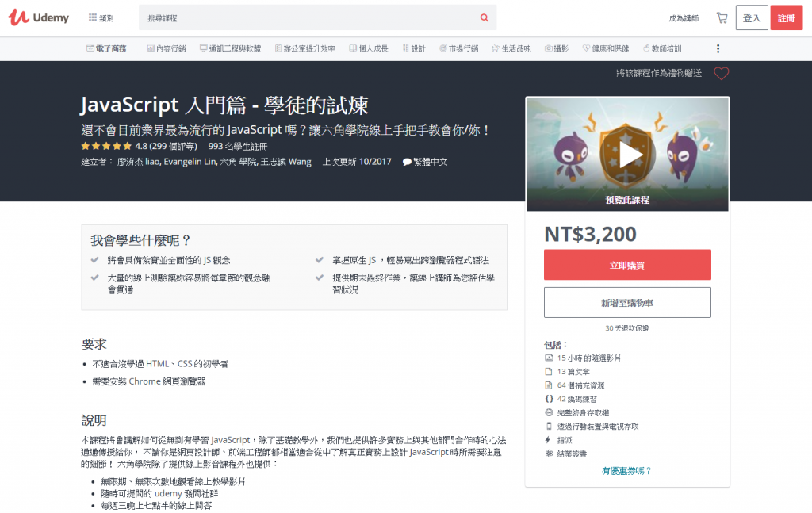Click the 15 小時 video icon
Screen dimensions: 812x513
[549, 358]
